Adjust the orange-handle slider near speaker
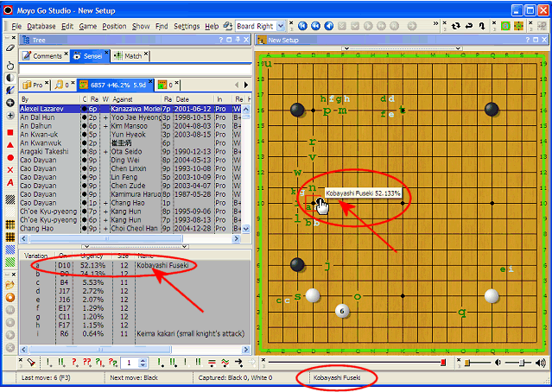The image size is (552, 392). 467,363
